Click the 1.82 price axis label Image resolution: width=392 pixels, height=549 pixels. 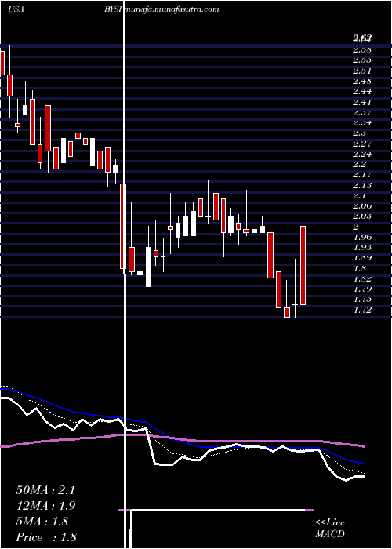coord(361,278)
